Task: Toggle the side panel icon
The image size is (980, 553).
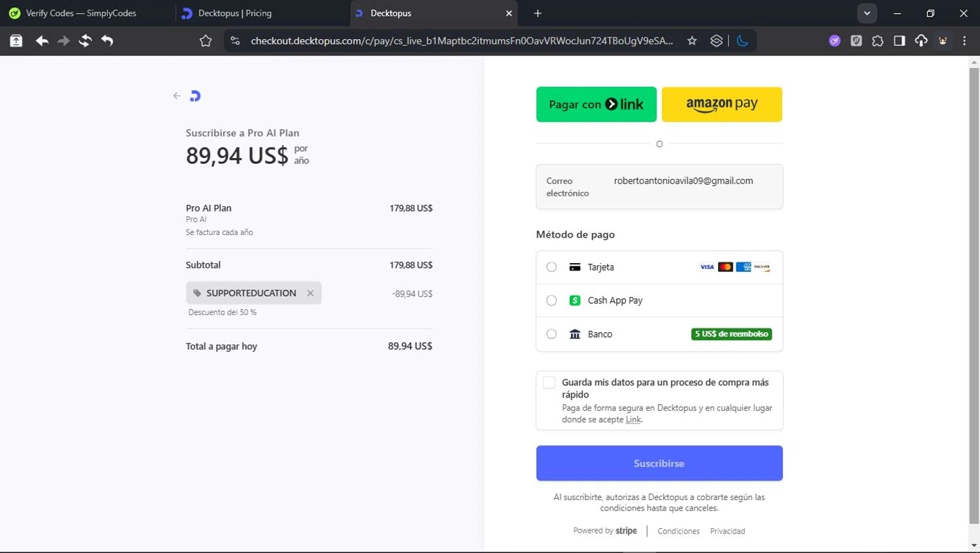Action: coord(900,41)
